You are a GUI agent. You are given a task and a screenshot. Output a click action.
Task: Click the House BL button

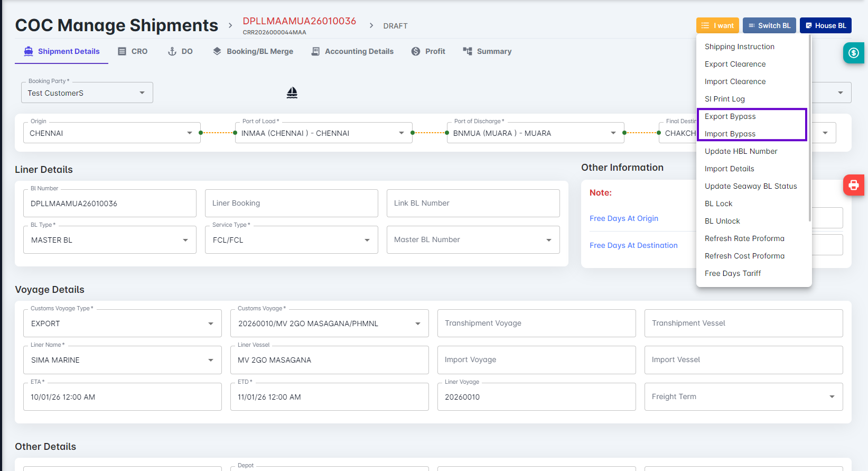click(825, 25)
